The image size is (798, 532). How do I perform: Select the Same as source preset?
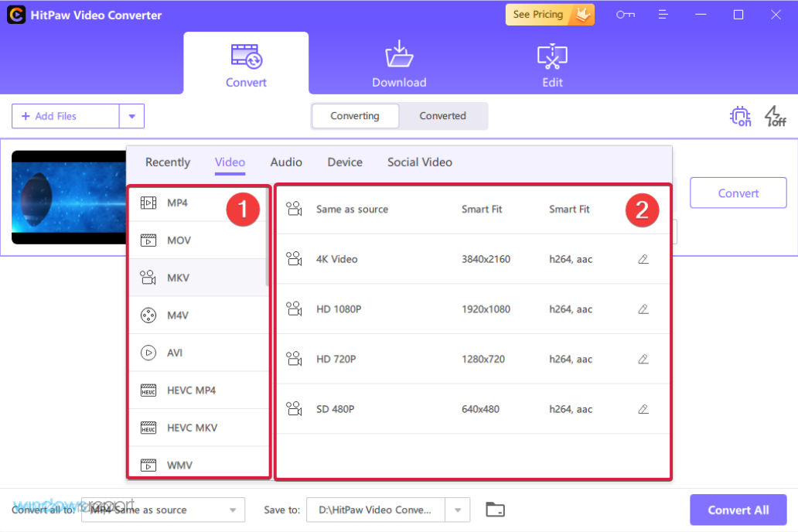pos(472,210)
